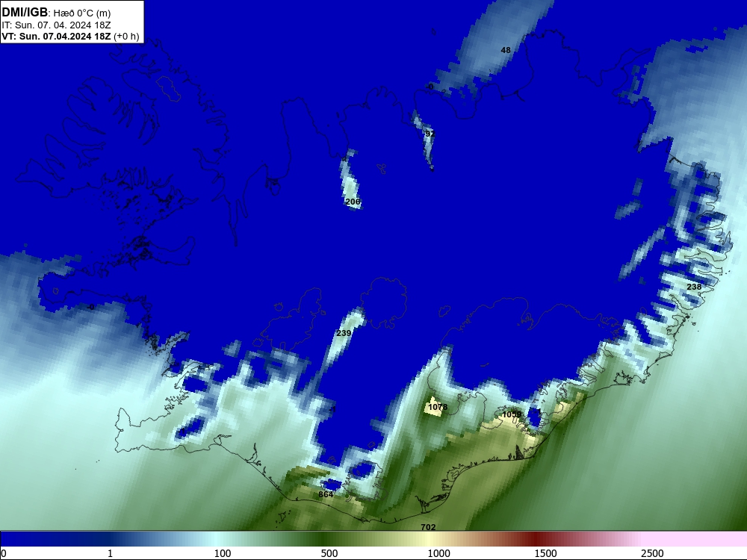The width and height of the screenshot is (747, 560).
Task: Click the 238 value label on the map
Action: pyautogui.click(x=694, y=287)
